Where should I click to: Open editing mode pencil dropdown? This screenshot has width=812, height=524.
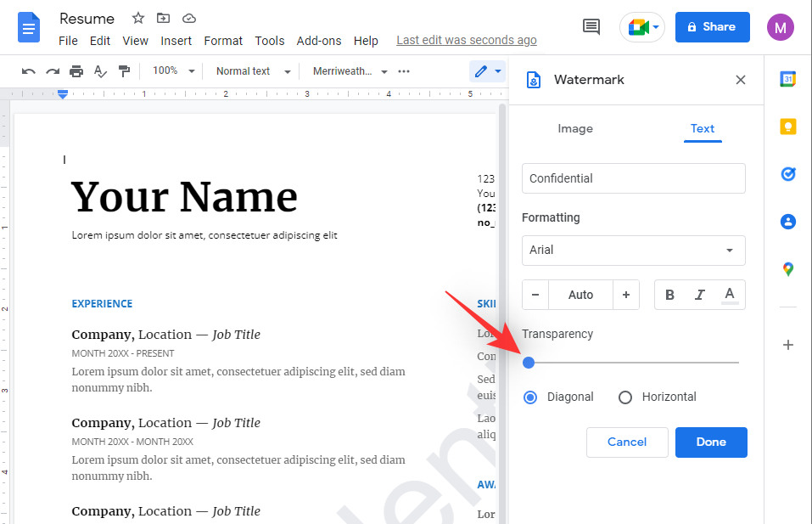tap(487, 71)
